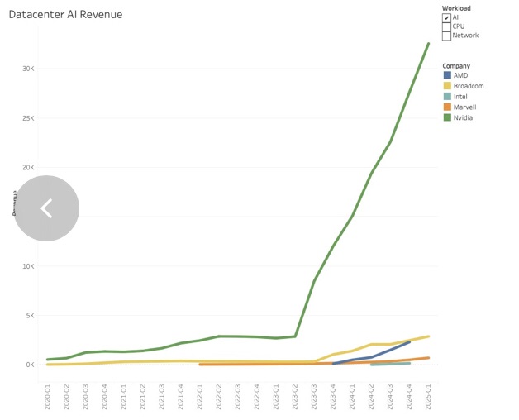Viewport: 519px width, 420px height.
Task: Click the AMD blue legend swatch
Action: pos(447,75)
